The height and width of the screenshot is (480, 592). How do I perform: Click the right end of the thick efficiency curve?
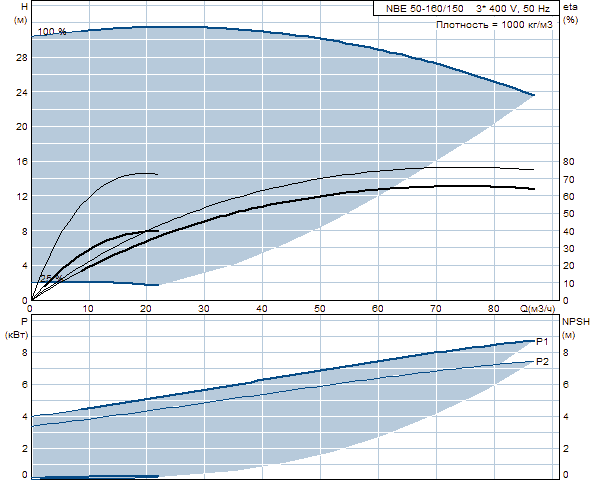[533, 189]
